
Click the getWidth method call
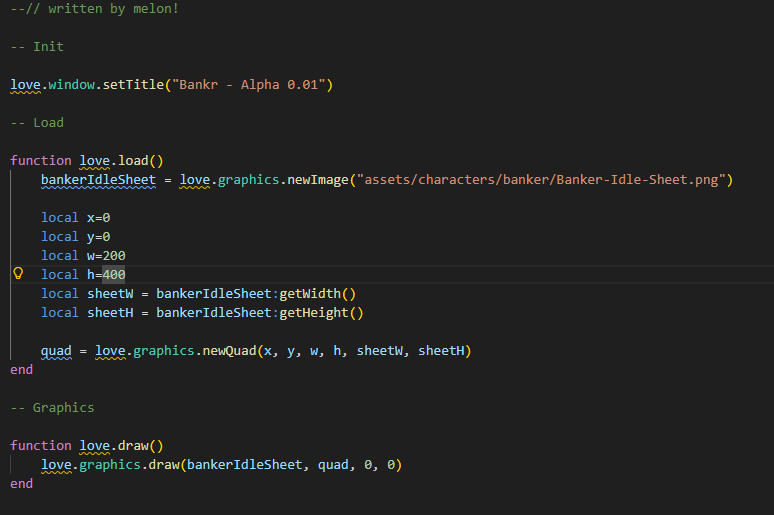click(309, 293)
